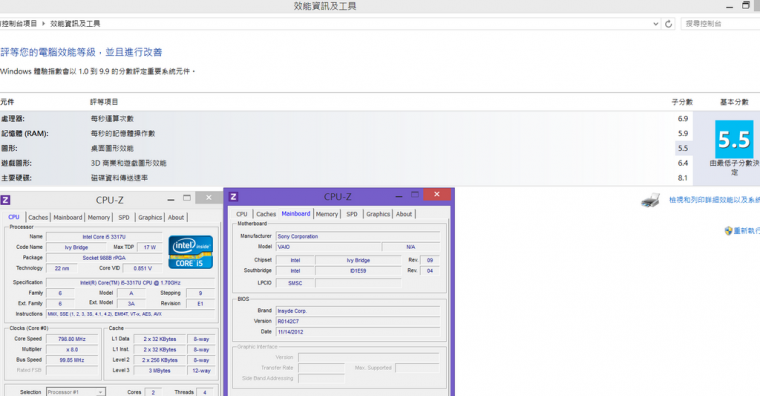This screenshot has width=760, height=396.
Task: Click the 效能資訊及工具 breadcrumb segment
Action: pyautogui.click(x=75, y=24)
